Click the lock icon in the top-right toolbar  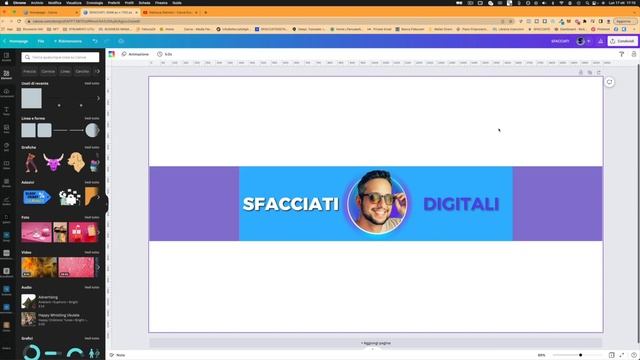click(634, 54)
